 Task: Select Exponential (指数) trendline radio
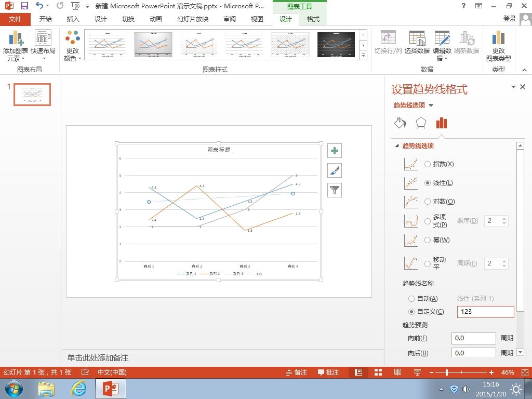tap(428, 164)
